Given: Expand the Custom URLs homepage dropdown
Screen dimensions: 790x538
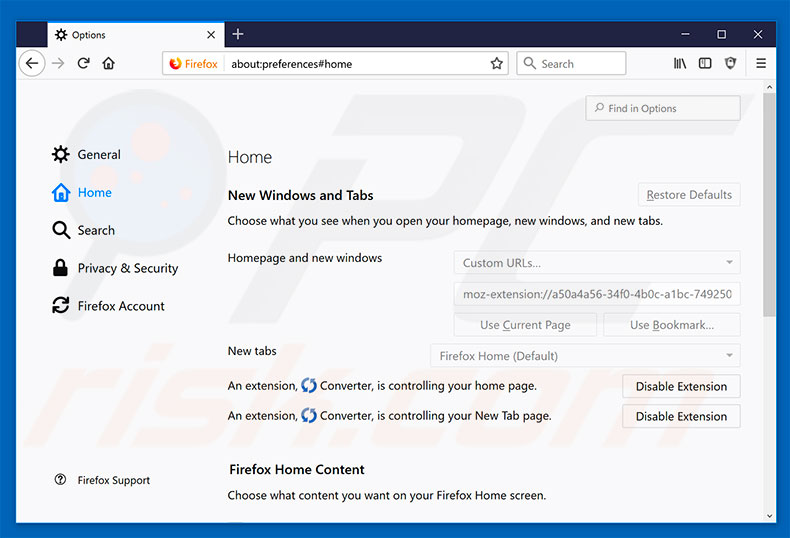Looking at the screenshot, I should (597, 262).
